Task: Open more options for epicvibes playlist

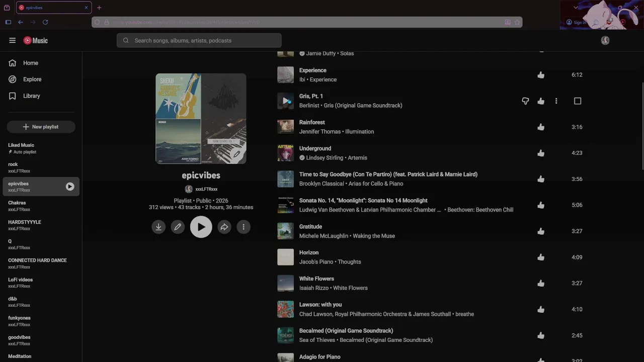Action: pyautogui.click(x=244, y=227)
